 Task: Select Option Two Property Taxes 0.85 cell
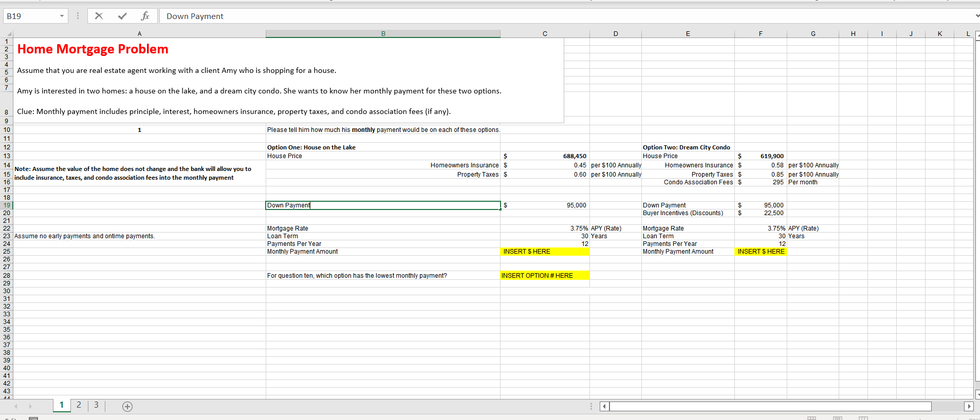click(x=761, y=175)
